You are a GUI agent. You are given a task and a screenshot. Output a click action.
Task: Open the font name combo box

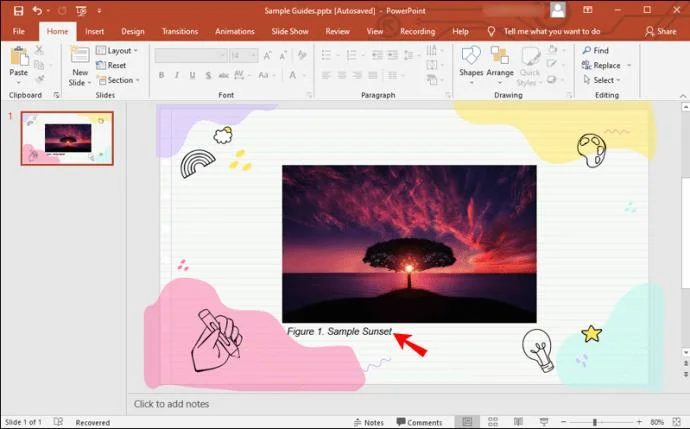(191, 55)
